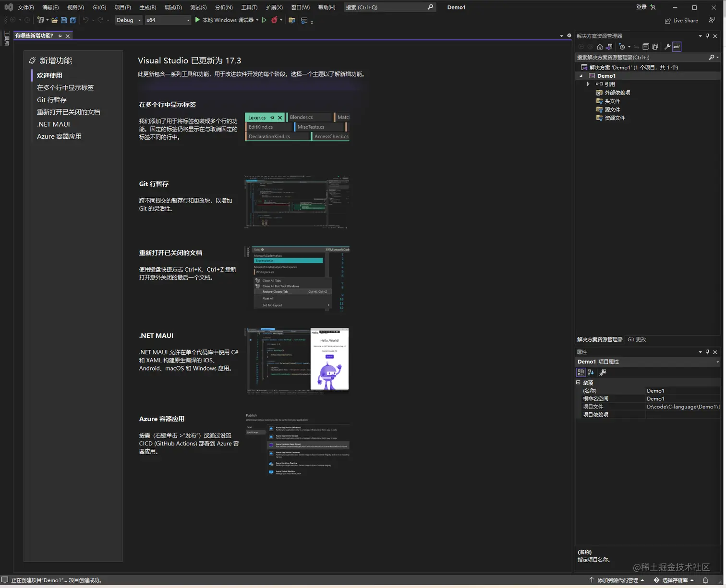Click the Git 行暂存 preview thumbnail
This screenshot has height=588, width=726.
pos(297,202)
